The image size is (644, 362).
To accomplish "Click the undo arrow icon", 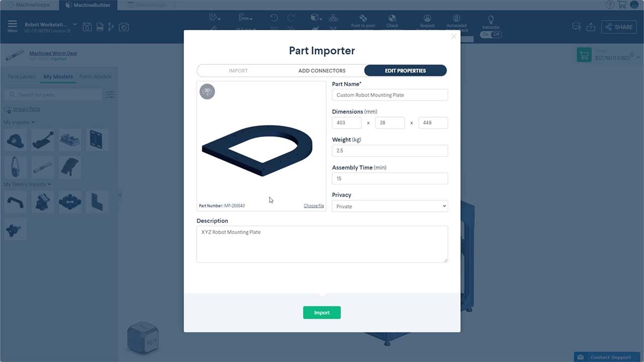I will click(274, 18).
